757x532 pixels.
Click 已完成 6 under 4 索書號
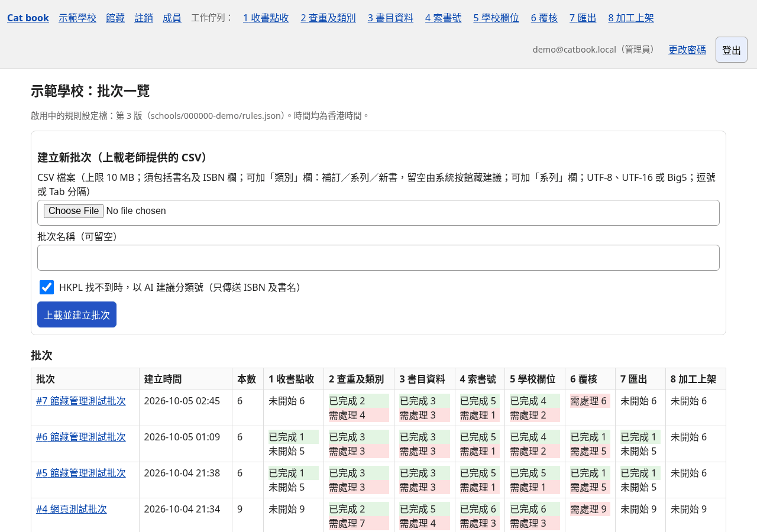click(x=478, y=509)
